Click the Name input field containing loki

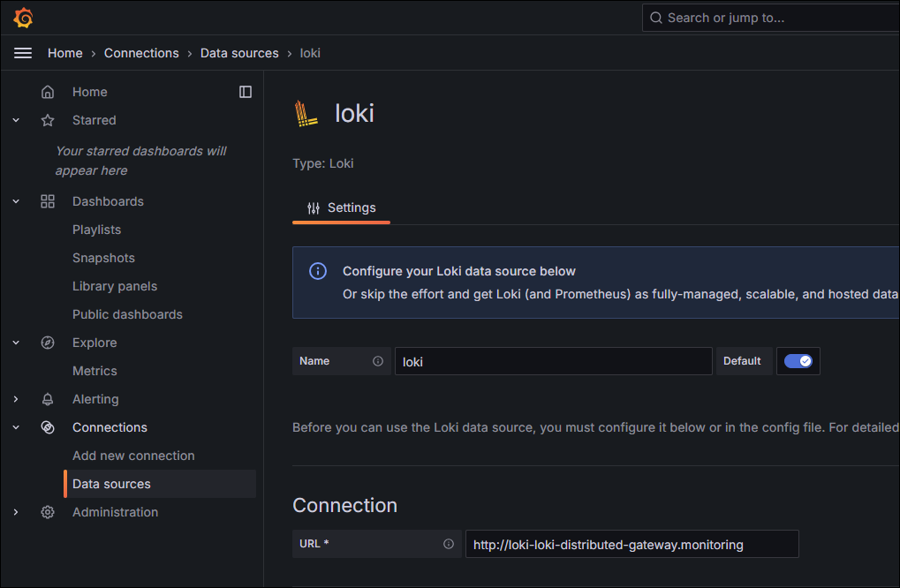tap(553, 361)
